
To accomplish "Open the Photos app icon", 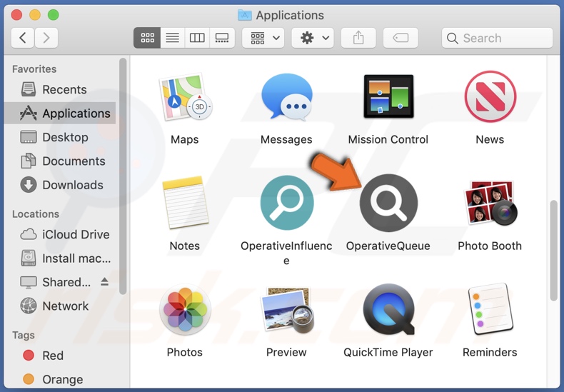I will point(185,309).
